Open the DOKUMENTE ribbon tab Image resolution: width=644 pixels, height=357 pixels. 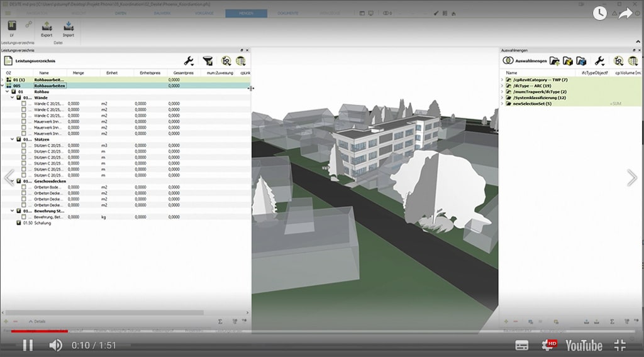(288, 13)
